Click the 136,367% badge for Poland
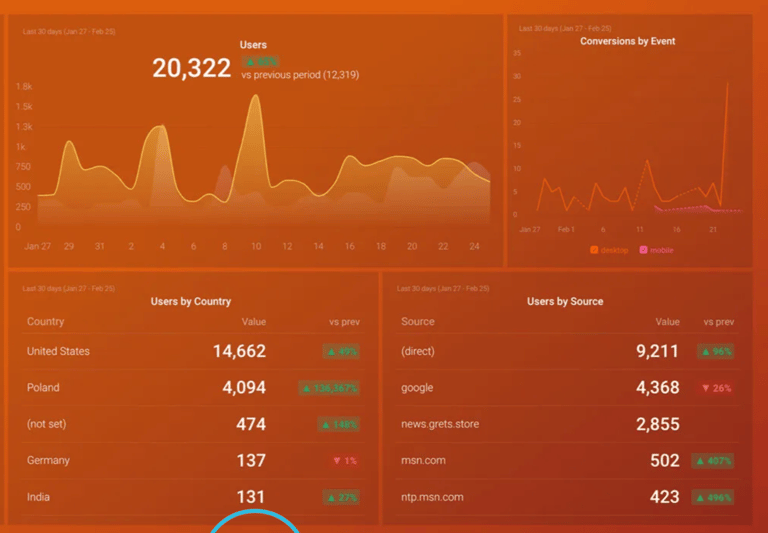 (329, 388)
